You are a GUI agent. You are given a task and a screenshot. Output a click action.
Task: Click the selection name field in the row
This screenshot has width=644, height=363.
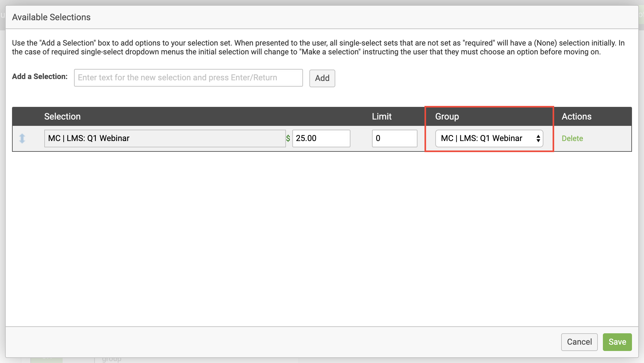[x=164, y=138]
